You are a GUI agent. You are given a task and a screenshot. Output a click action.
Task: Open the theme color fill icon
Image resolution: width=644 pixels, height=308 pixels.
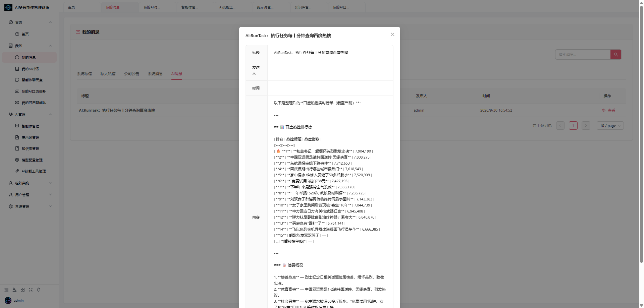click(14, 290)
